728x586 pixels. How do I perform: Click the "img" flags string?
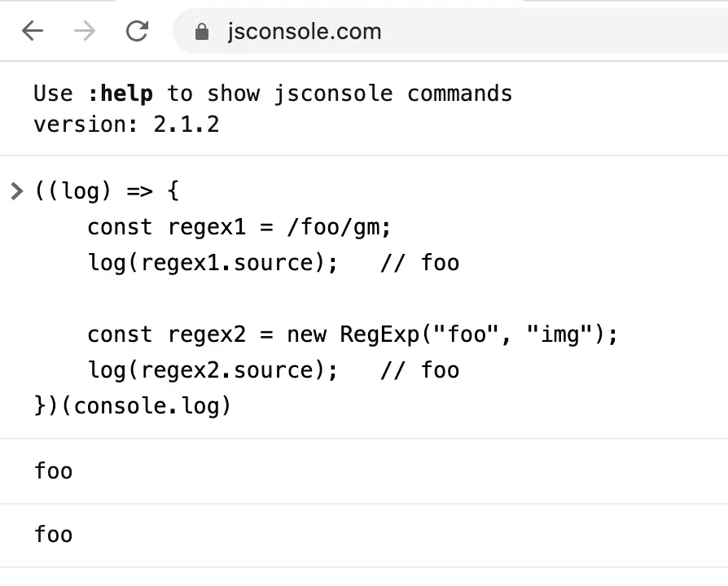(x=560, y=335)
